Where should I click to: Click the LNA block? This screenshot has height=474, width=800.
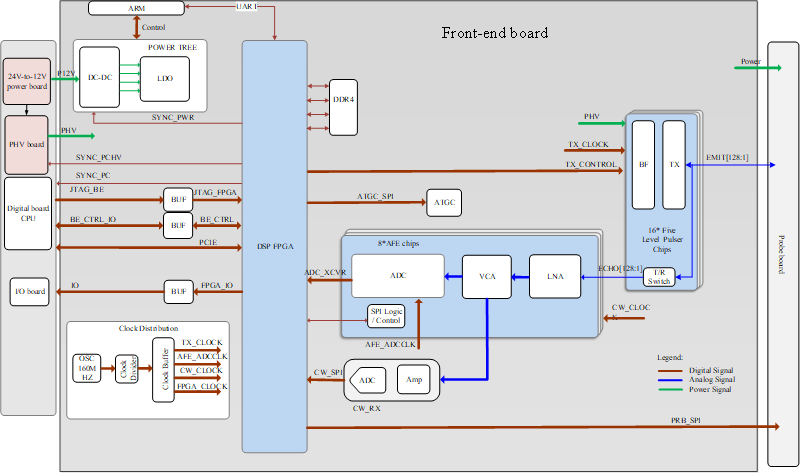click(x=555, y=277)
